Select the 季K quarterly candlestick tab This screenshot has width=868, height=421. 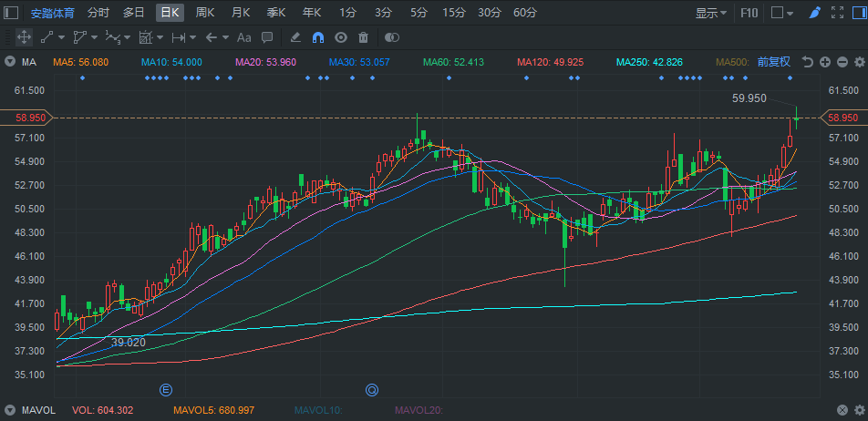click(x=275, y=13)
